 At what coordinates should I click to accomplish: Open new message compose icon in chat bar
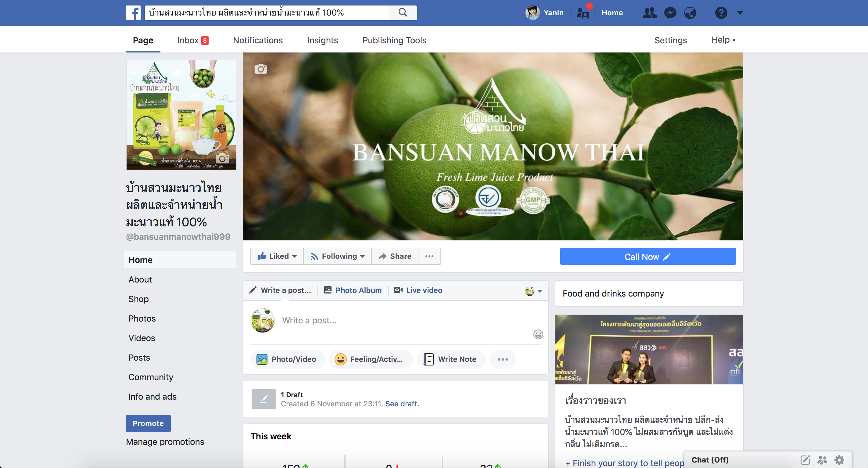click(805, 459)
